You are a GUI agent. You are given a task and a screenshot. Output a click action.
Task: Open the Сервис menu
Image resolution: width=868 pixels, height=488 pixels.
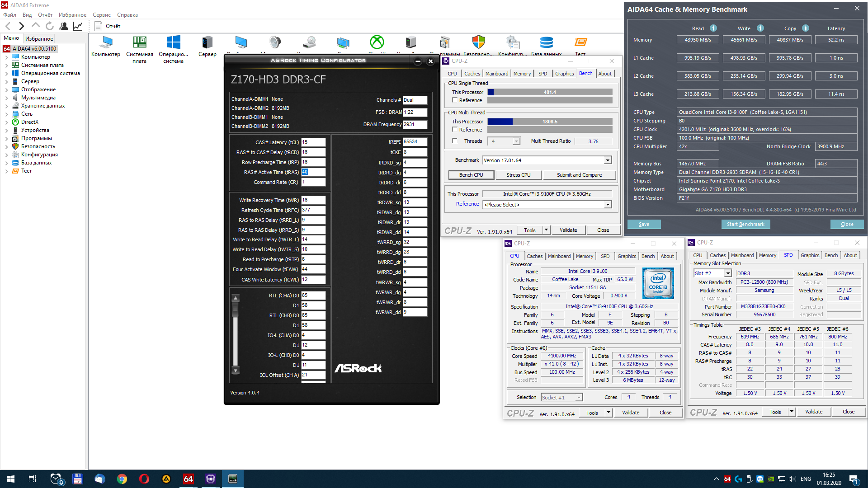coord(102,15)
